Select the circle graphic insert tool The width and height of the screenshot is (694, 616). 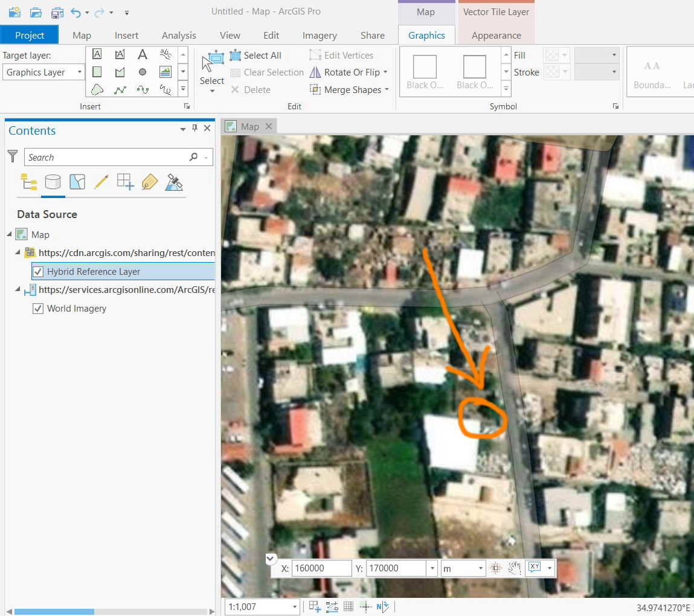tap(143, 72)
